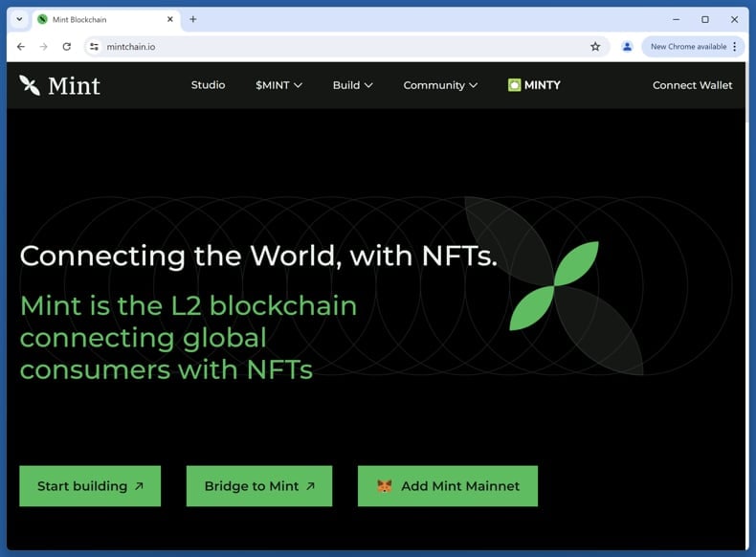
Task: Expand the Community dropdown menu
Action: click(440, 85)
